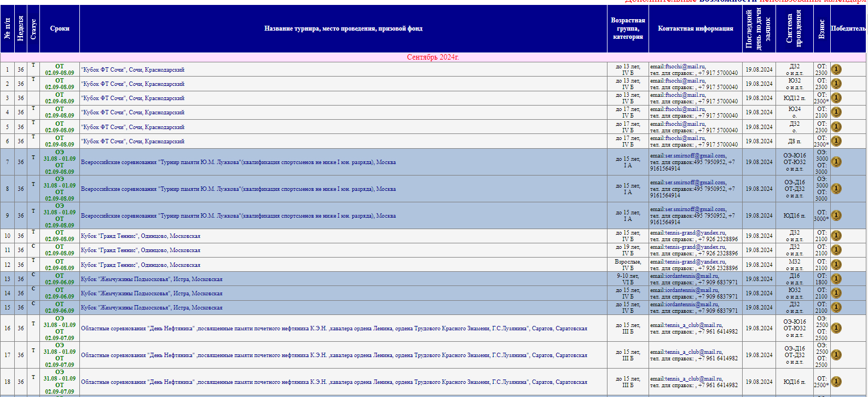
Task: Select the "ОЭ-Д16 ОТ-Д32" system cell in row 17
Action: (x=794, y=355)
